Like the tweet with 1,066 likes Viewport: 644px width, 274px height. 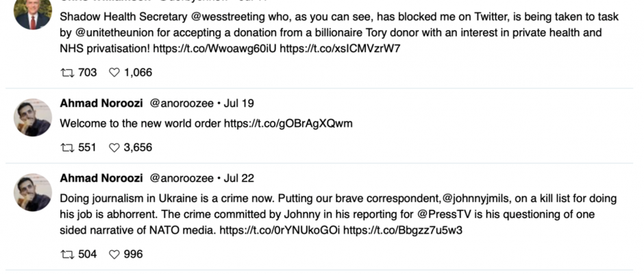114,73
